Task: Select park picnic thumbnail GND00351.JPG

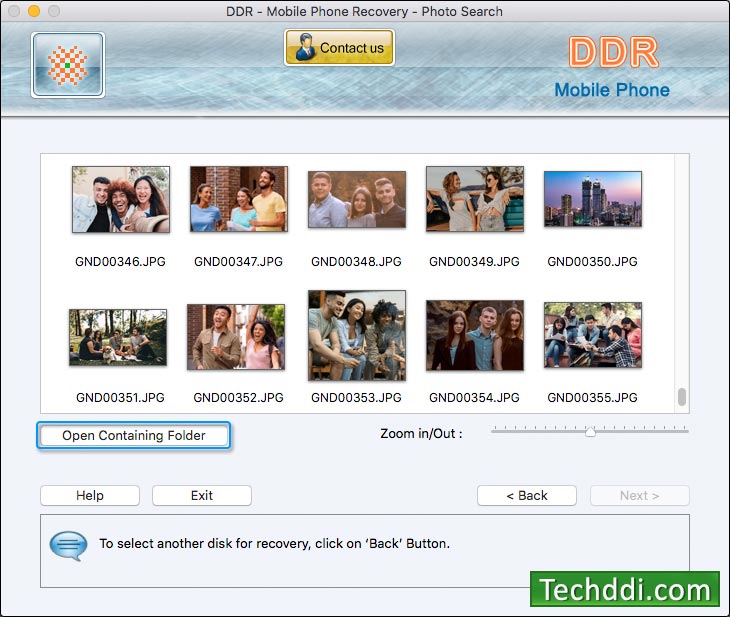Action: coord(118,337)
